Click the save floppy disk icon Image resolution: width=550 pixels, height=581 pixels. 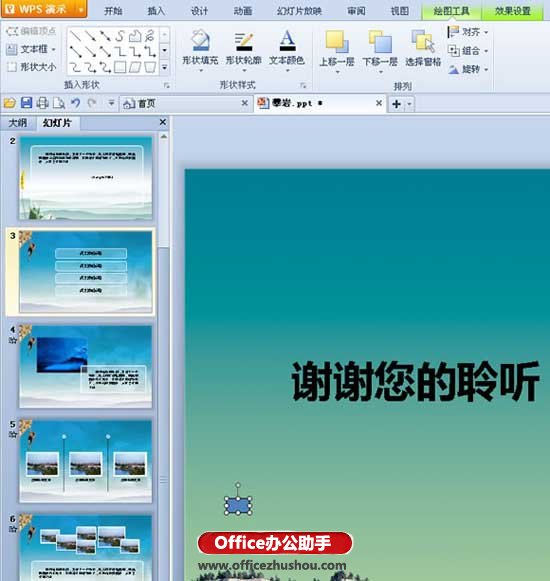click(26, 103)
